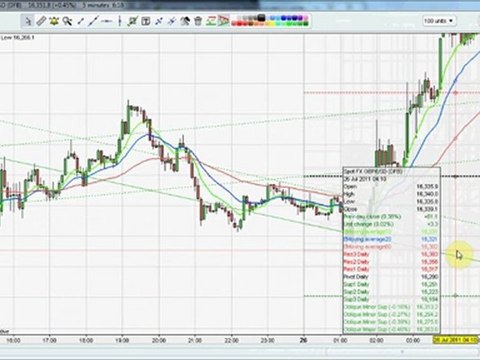Click the trash bin delete icon
The height and width of the screenshot is (360, 480).
(x=198, y=21)
